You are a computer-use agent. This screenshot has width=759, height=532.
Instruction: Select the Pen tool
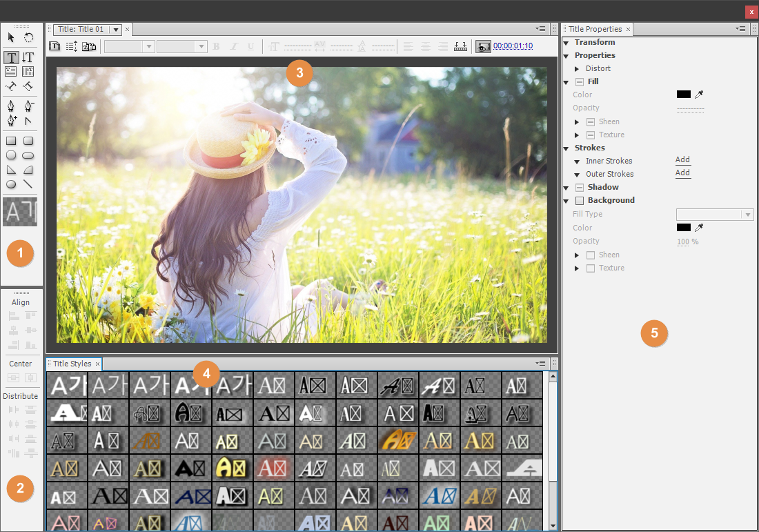pos(11,106)
